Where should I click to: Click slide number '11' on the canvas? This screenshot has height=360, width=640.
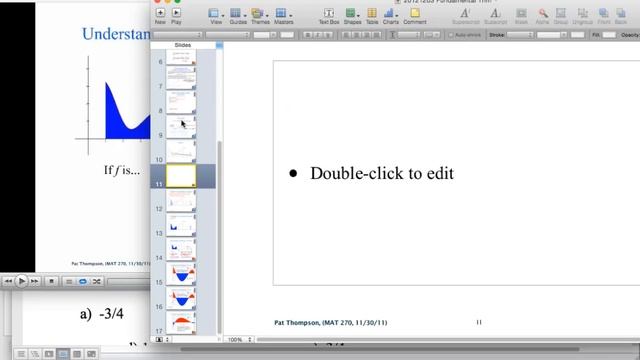tap(479, 322)
